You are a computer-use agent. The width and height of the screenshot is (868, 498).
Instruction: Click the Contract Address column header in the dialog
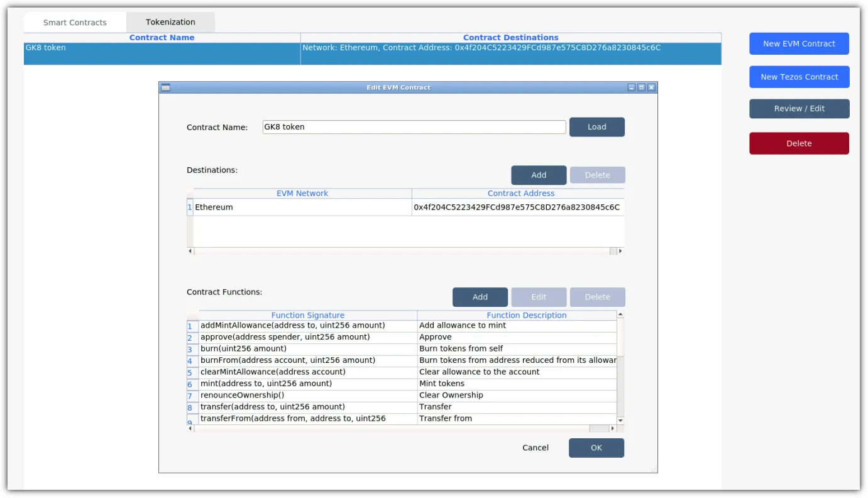[519, 193]
